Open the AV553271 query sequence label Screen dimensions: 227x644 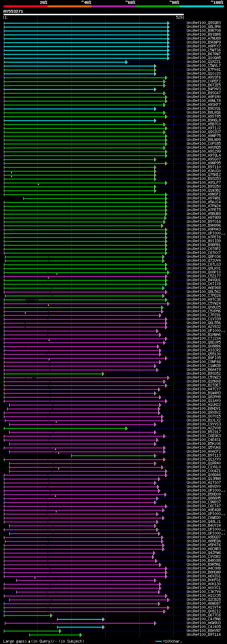click(x=13, y=11)
